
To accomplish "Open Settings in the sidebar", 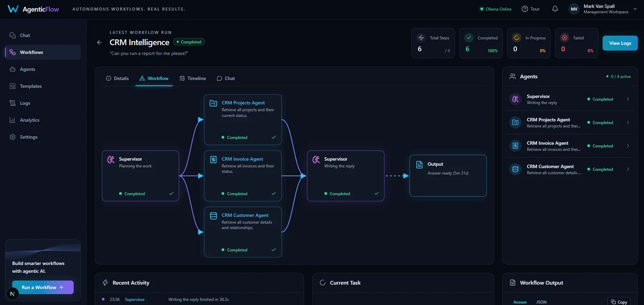I will 43,137.
